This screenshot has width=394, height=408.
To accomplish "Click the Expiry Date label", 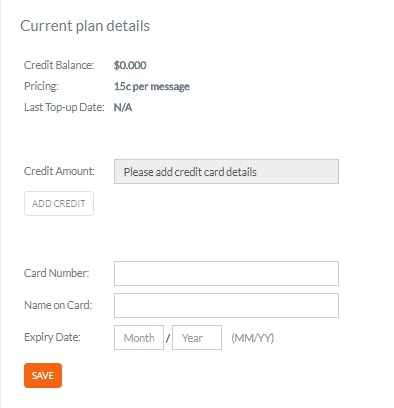I will (52, 337).
